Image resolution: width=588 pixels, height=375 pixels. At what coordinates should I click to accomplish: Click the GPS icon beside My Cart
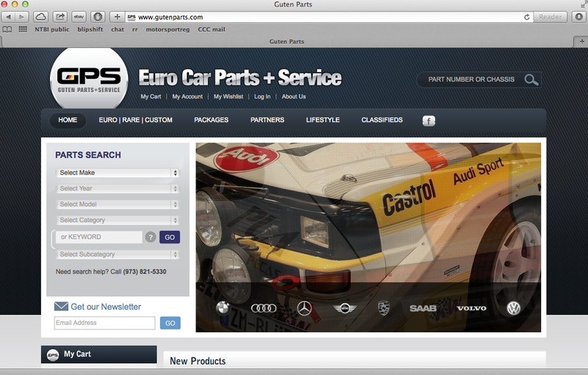click(53, 354)
